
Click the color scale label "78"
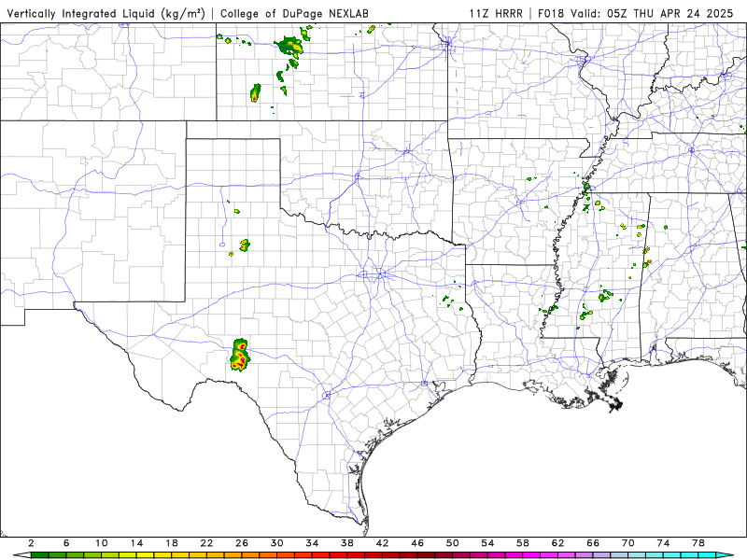[698, 543]
